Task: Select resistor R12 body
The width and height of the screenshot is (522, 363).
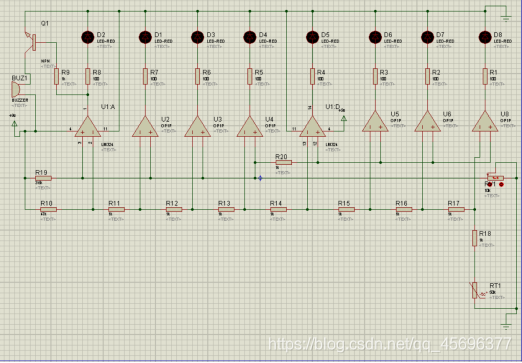Action: pyautogui.click(x=174, y=209)
